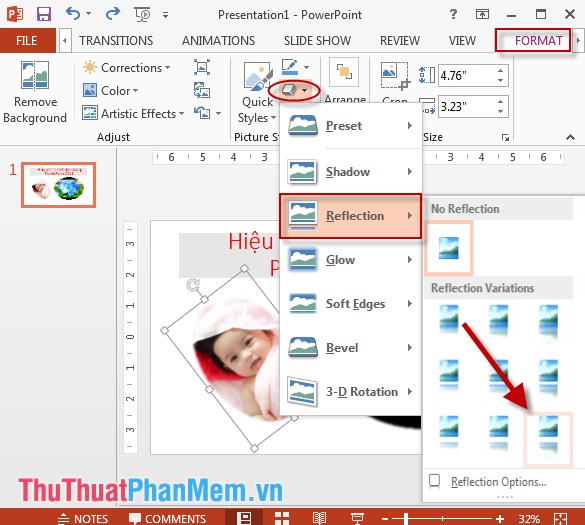Switch to the TRANSITIONS tab

pos(116,40)
